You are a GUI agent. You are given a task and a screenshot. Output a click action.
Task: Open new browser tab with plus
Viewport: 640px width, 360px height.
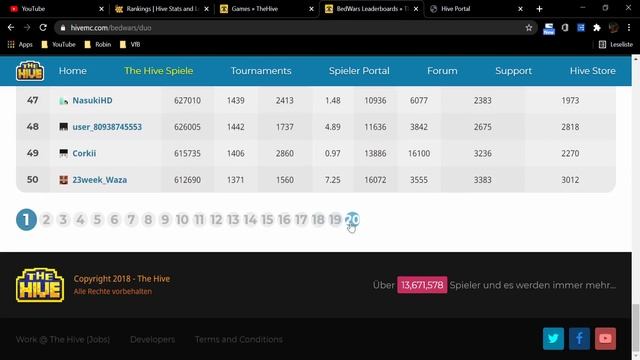(540, 9)
